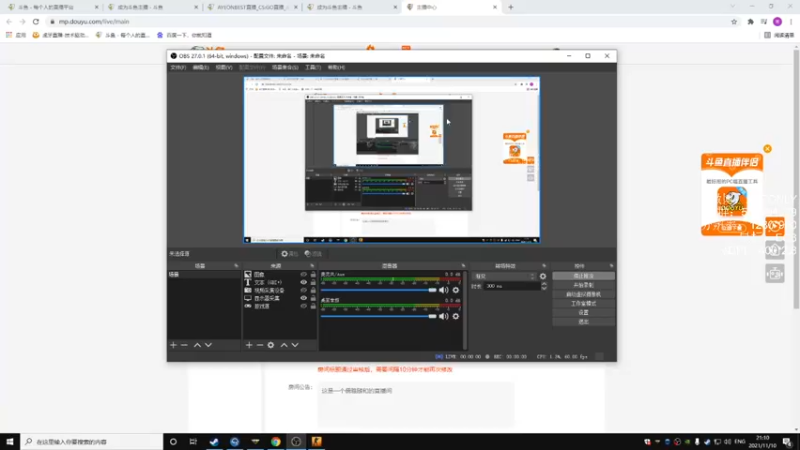Click the transition duration 300 ms field
Viewport: 800px width, 450px height.
[x=512, y=286]
